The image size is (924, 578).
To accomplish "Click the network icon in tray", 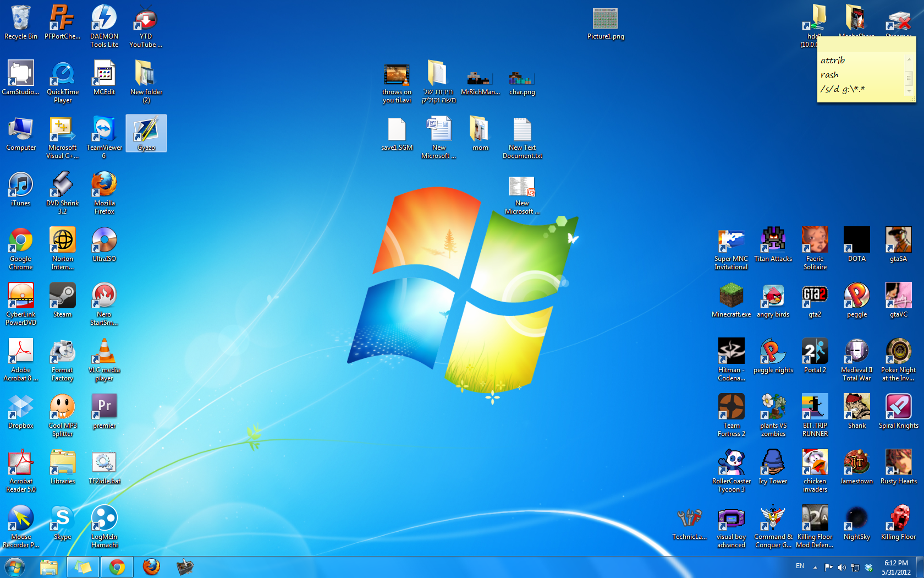I will click(x=855, y=567).
